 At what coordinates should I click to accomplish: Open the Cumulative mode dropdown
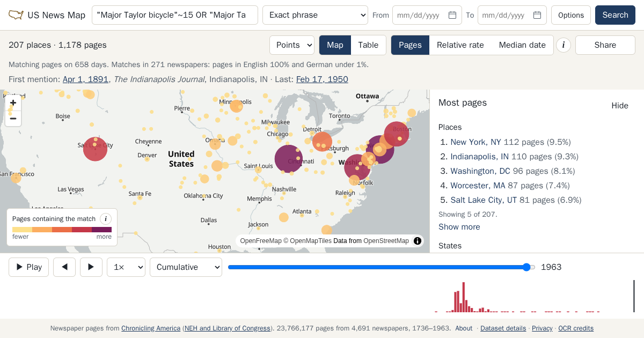click(186, 267)
